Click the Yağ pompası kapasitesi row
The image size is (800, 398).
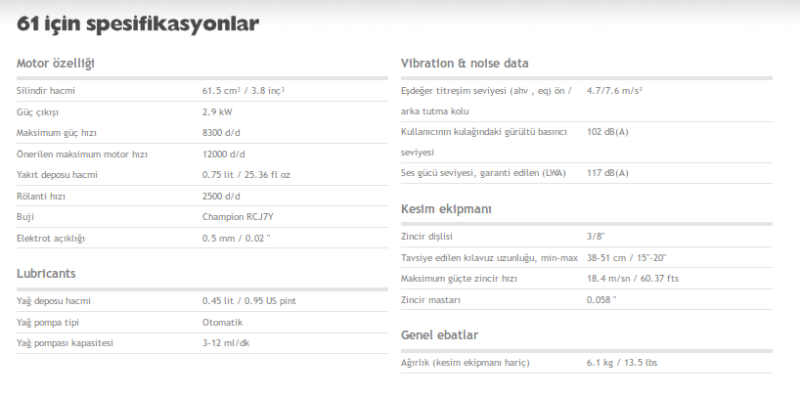pos(202,343)
